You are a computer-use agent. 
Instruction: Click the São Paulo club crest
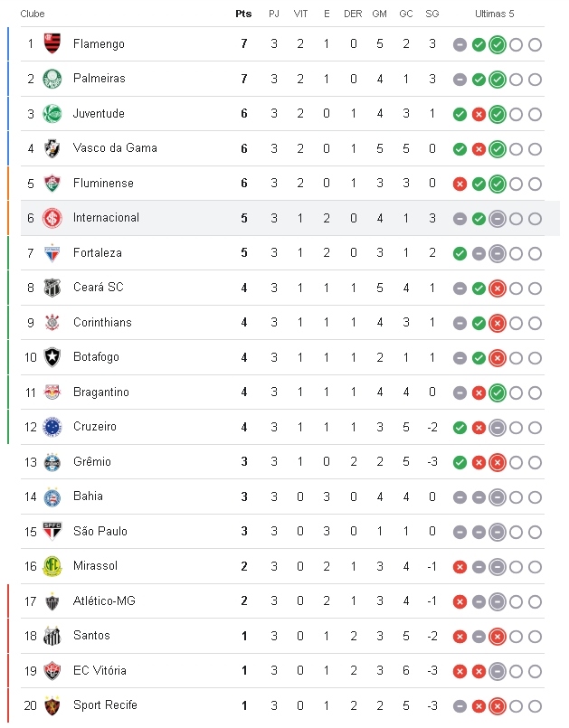52,532
